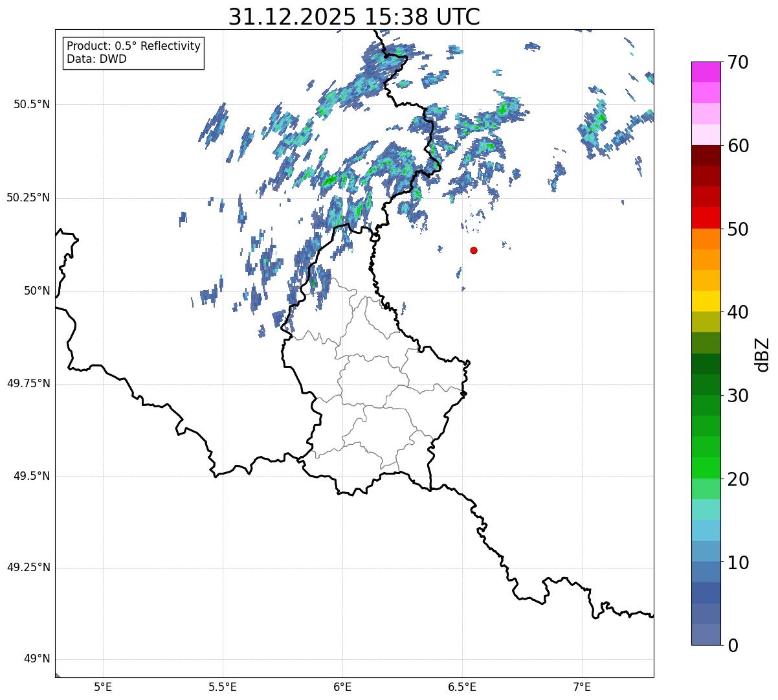Click the lowest grey-blue swatch above 0

tap(706, 635)
